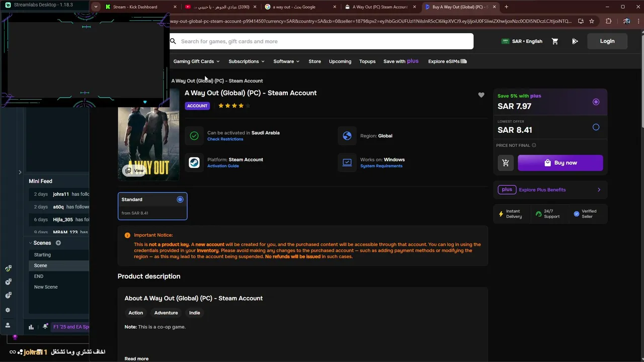Screen dimensions: 644x362
Task: Switch to a way out Google search tab
Action: pyautogui.click(x=300, y=7)
